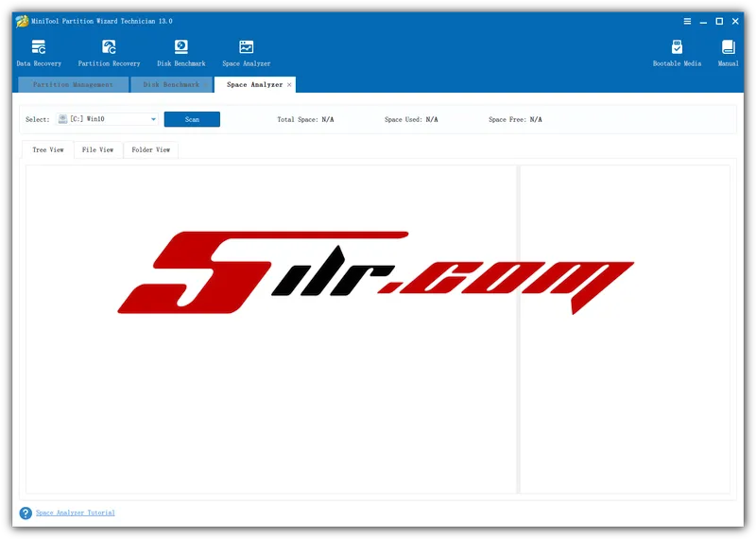Switch to the Disk Benchmark tab
This screenshot has width=756, height=539.
172,84
